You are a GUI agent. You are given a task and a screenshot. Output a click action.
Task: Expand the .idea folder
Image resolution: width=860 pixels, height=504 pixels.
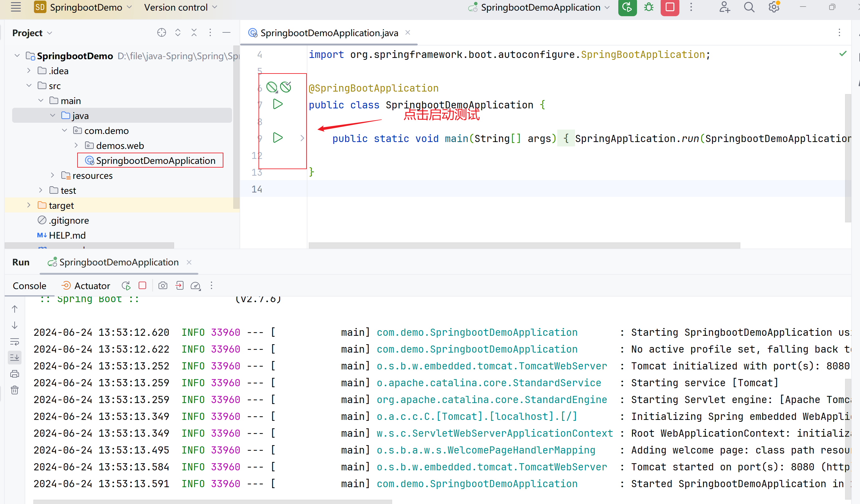coord(29,71)
